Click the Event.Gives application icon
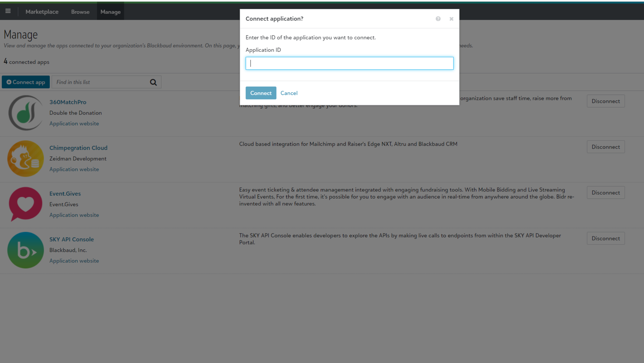The height and width of the screenshot is (363, 644). tap(26, 204)
